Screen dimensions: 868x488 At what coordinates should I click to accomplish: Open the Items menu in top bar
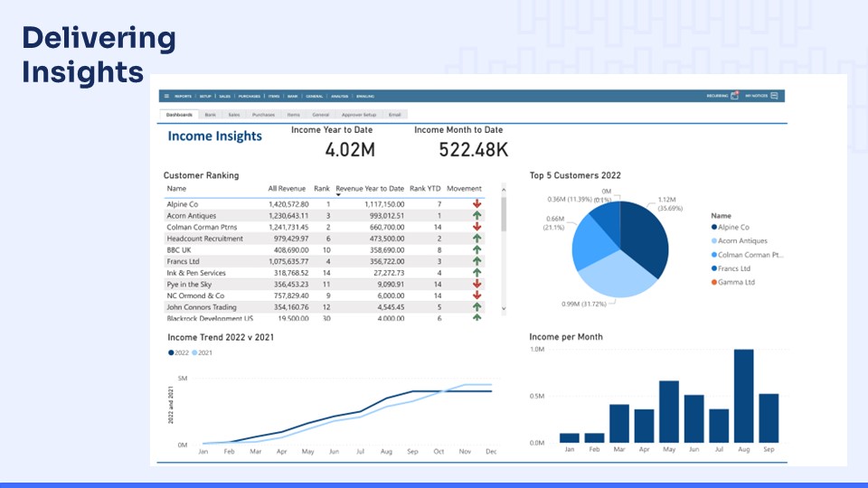click(274, 97)
